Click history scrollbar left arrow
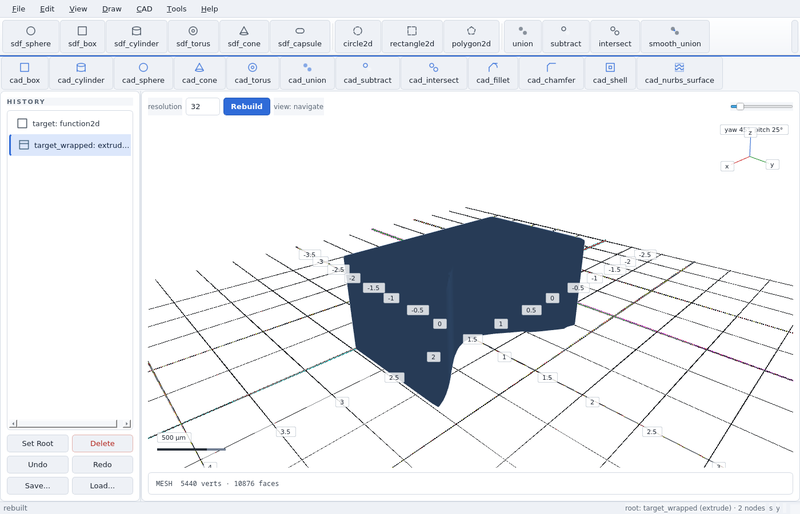Screen dimensions: 800x514 (x=14, y=424)
